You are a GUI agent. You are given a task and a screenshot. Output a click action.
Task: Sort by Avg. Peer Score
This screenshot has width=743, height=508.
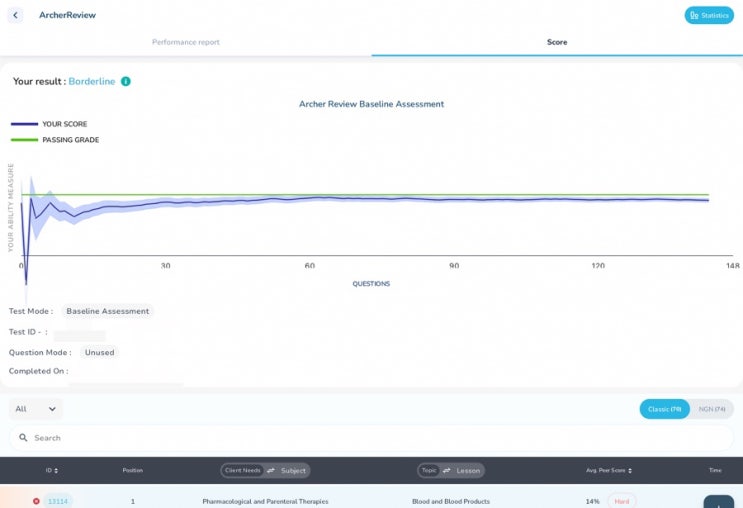[608, 470]
